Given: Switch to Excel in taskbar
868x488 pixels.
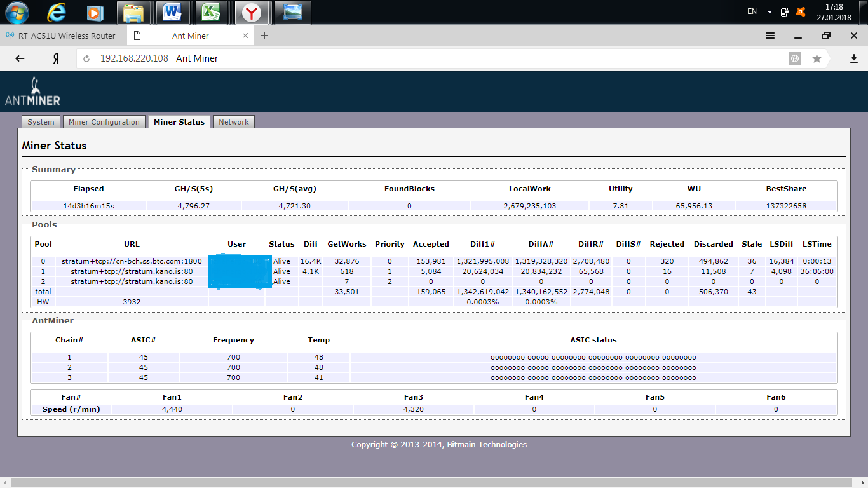Looking at the screenshot, I should point(212,11).
